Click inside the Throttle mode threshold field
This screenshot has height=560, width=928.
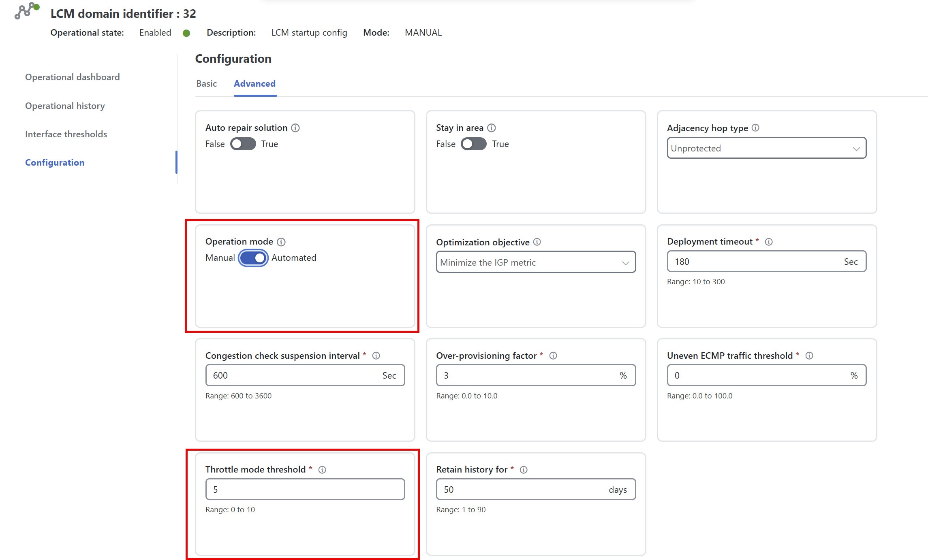tap(305, 489)
